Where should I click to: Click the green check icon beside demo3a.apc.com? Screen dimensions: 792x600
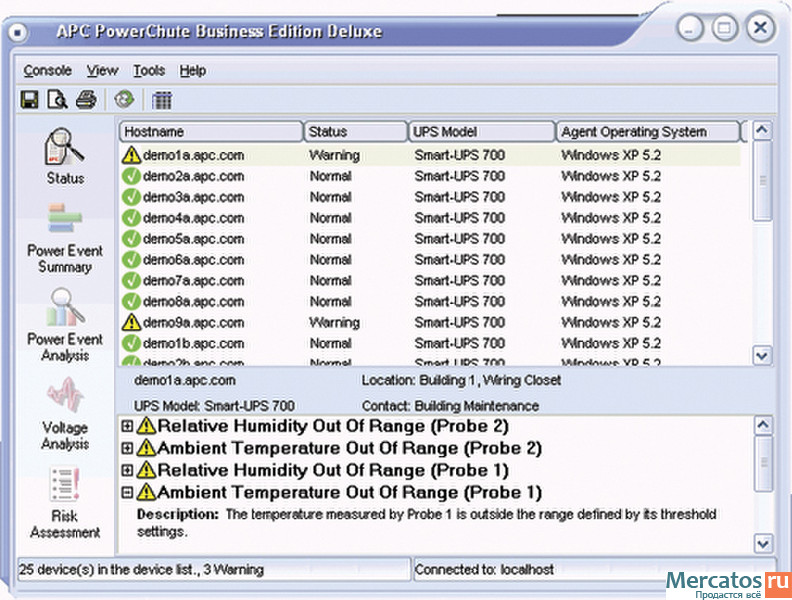(131, 197)
